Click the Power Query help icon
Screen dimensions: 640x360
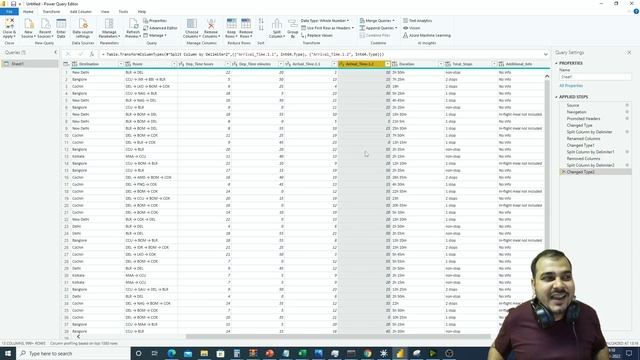636,11
